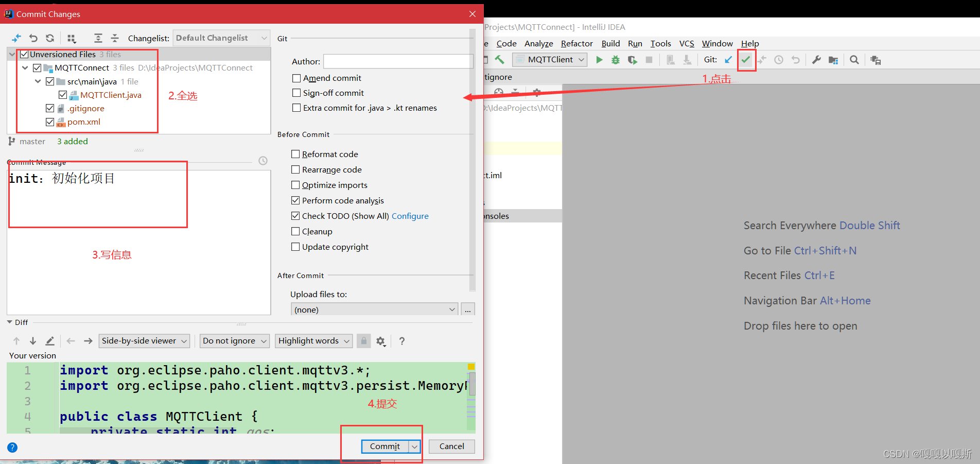Click Show Diff icon in Commit dialog toolbar

16,38
